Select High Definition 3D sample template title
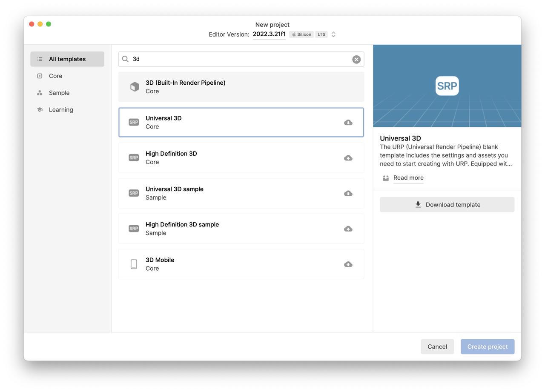Viewport: 545px width, 392px height. tap(182, 224)
